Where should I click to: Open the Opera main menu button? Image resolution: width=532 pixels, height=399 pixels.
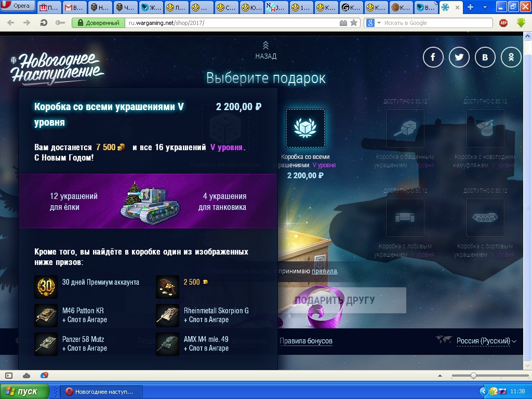18,6
